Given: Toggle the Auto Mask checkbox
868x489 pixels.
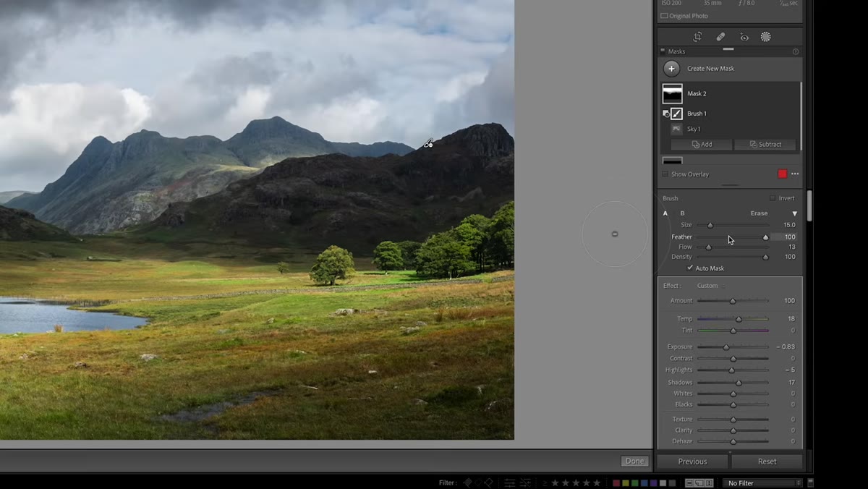Looking at the screenshot, I should [689, 268].
